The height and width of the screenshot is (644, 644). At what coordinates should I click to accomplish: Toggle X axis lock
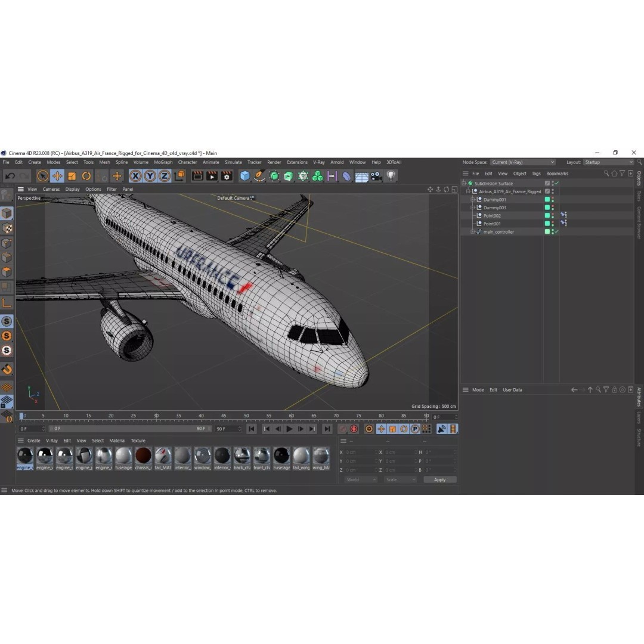pos(135,176)
